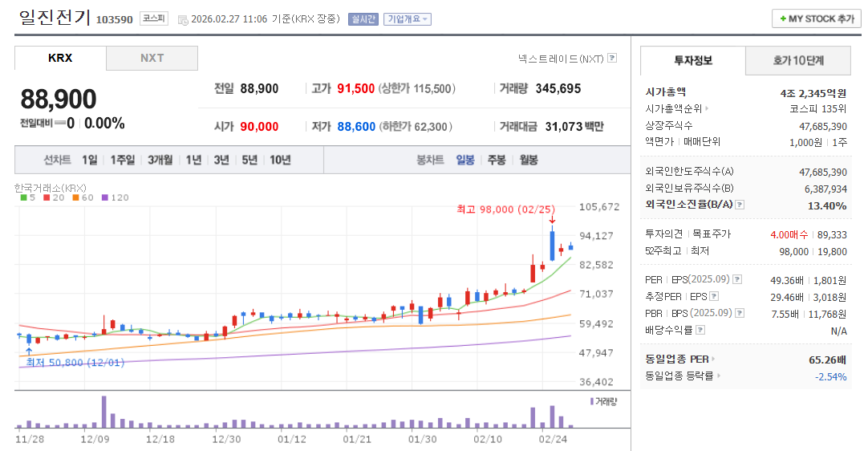Image resolution: width=868 pixels, height=451 pixels.
Task: Expand the 기업개요 dropdown
Action: point(408,19)
